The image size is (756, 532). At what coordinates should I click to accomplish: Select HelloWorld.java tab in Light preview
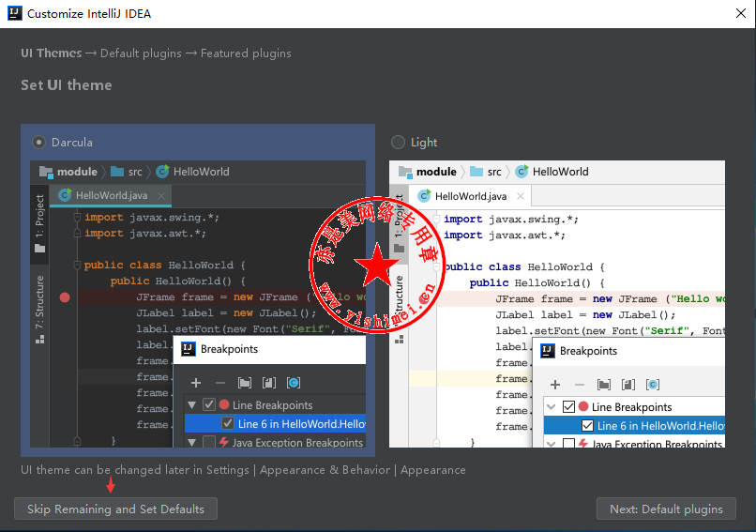pos(470,196)
